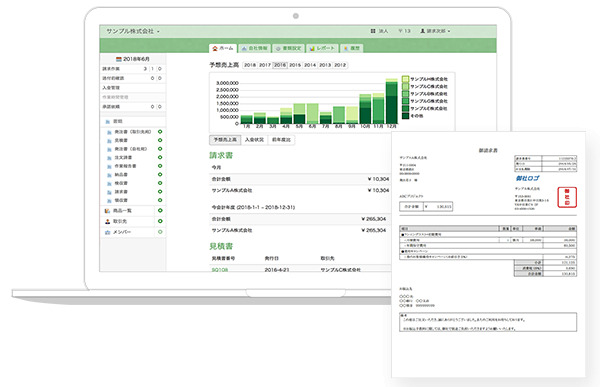The image size is (600, 387).
Task: Show the 入金状況 chart view
Action: click(254, 140)
